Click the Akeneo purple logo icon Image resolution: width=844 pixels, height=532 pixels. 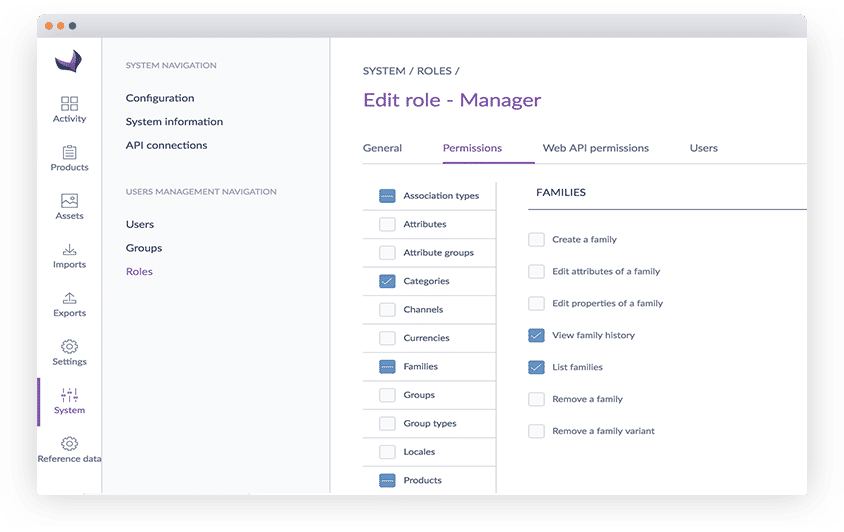point(69,62)
